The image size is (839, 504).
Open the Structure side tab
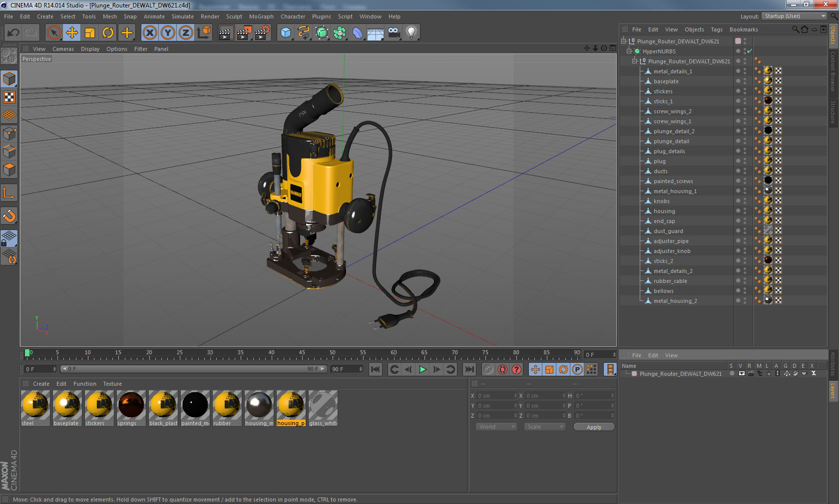[833, 112]
